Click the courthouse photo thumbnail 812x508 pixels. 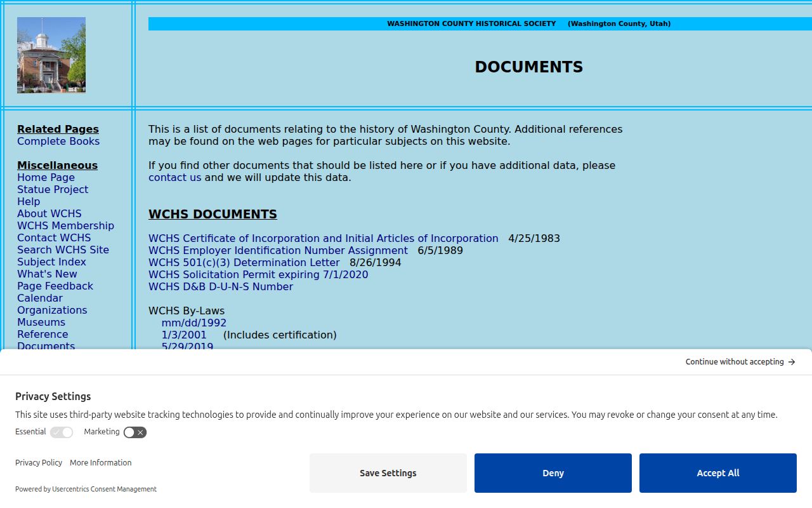pyautogui.click(x=51, y=55)
